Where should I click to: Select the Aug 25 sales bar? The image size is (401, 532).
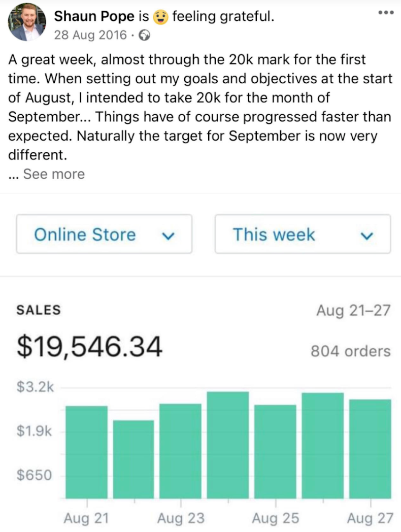275,452
